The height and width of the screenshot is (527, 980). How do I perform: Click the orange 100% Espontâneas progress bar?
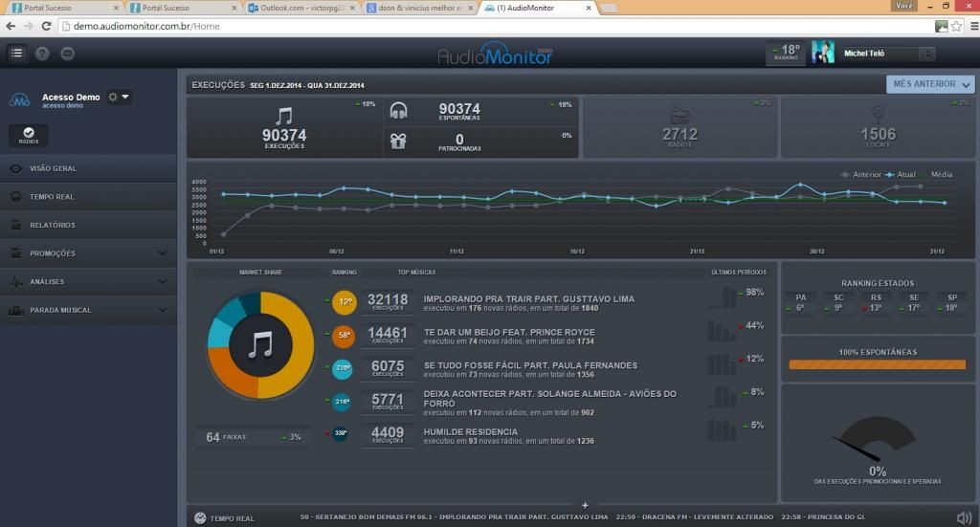(878, 364)
